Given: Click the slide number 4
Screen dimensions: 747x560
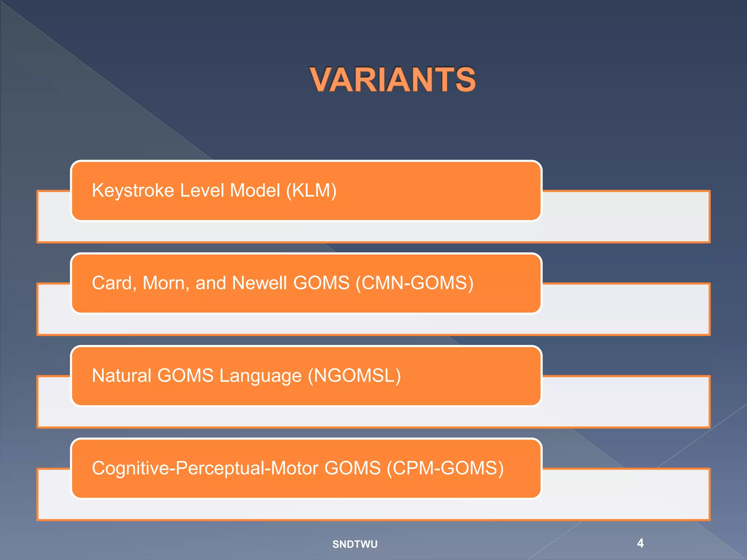Looking at the screenshot, I should pyautogui.click(x=640, y=543).
